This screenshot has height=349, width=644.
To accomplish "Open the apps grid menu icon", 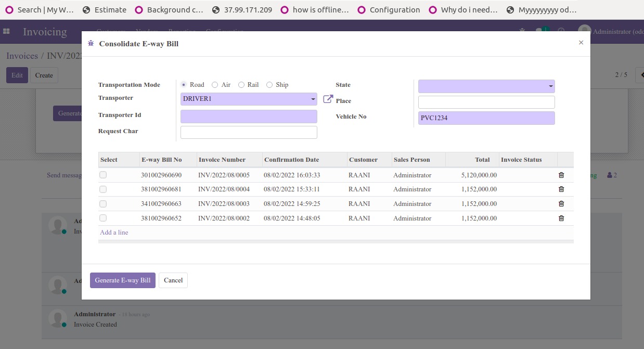I will (6, 32).
